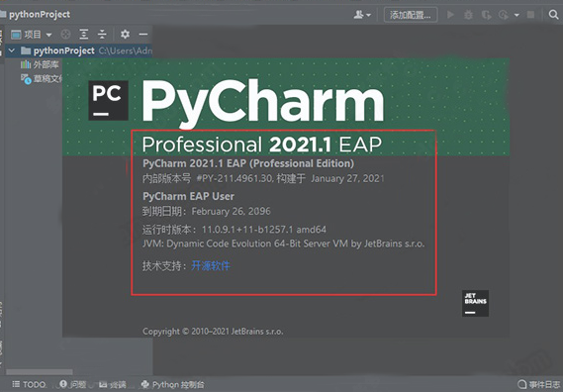
Task: Open the user account icon dropdown
Action: [x=362, y=15]
